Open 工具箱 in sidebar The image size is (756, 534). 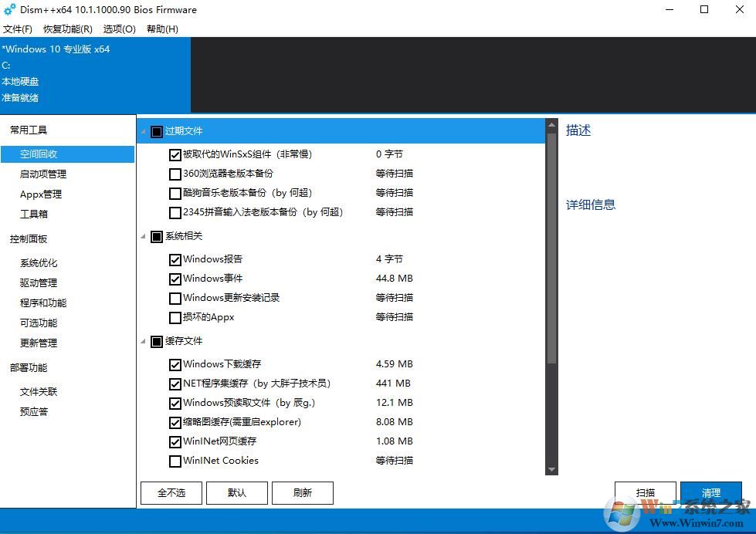point(34,214)
